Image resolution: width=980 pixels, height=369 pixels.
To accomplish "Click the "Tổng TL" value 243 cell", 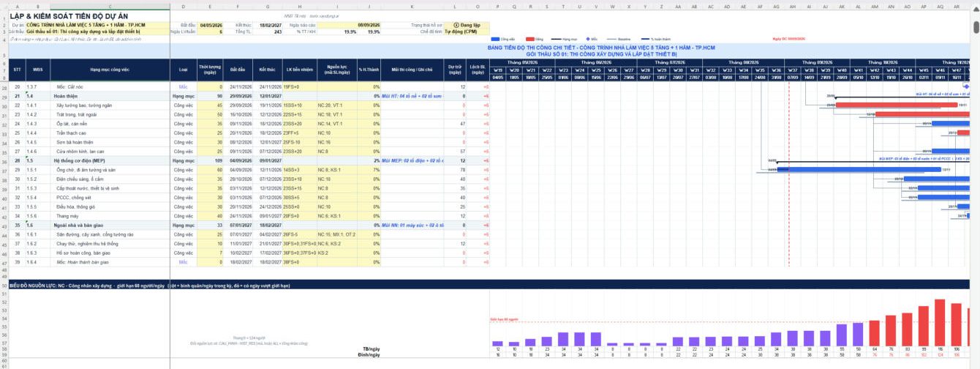I will 269,31.
